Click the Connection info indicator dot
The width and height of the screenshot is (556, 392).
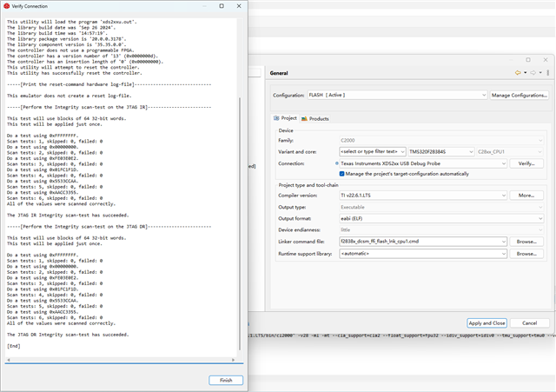[x=336, y=163]
